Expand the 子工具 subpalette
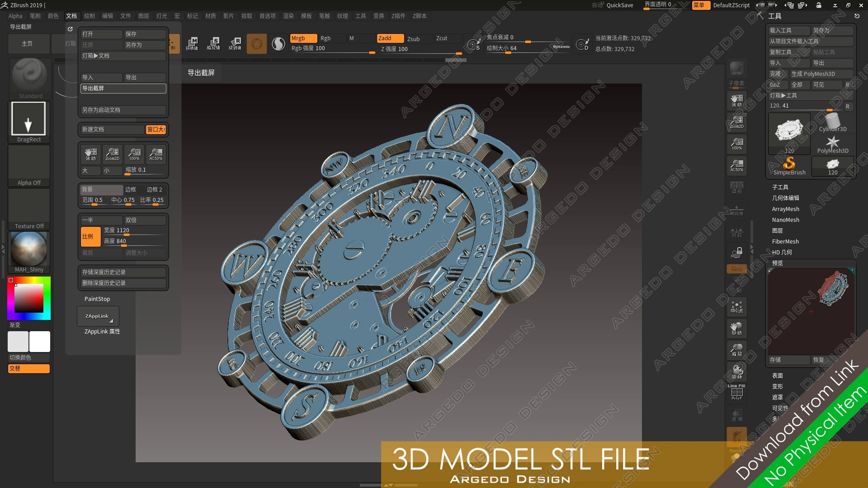Viewport: 868px width, 488px height. pyautogui.click(x=780, y=187)
